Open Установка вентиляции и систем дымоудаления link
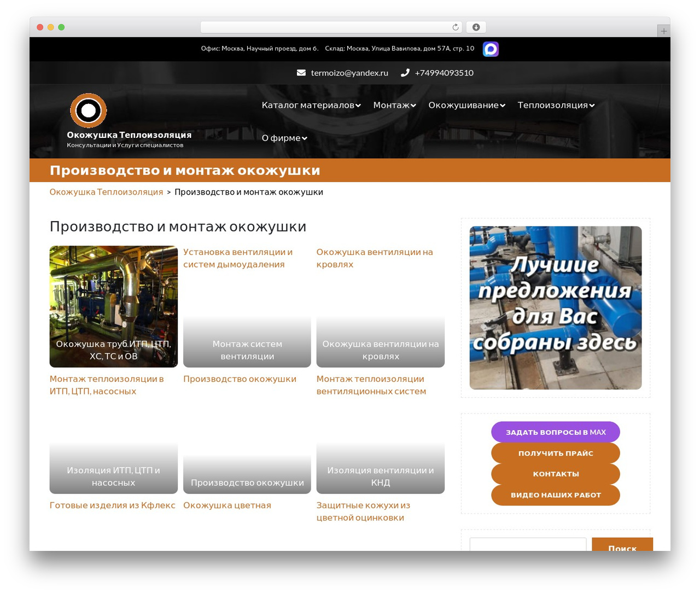The image size is (700, 593). (x=238, y=258)
